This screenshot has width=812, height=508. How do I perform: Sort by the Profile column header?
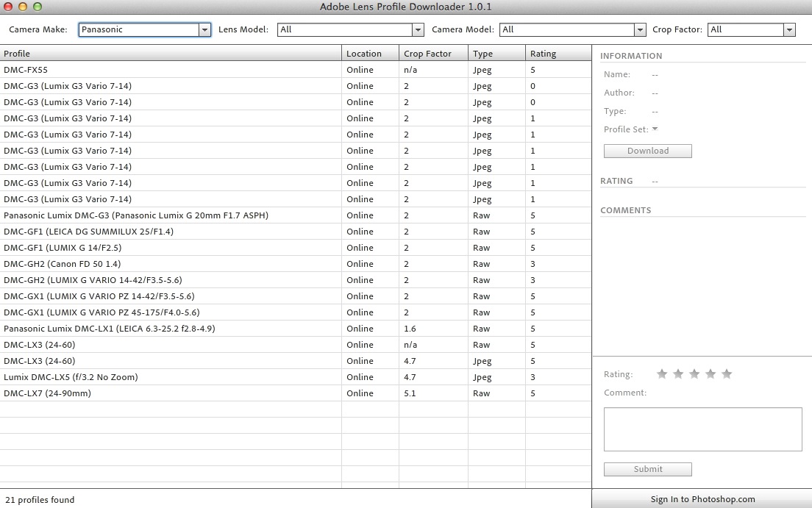click(171, 54)
